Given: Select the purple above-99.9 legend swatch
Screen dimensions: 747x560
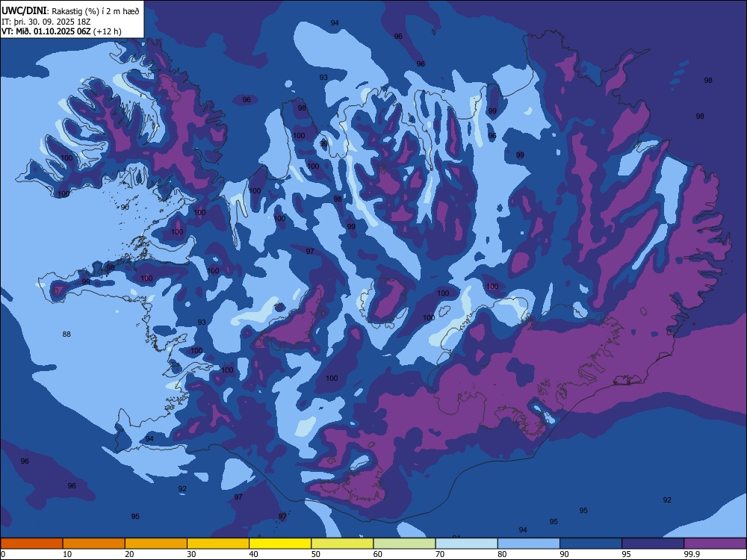Looking at the screenshot, I should pos(716,544).
